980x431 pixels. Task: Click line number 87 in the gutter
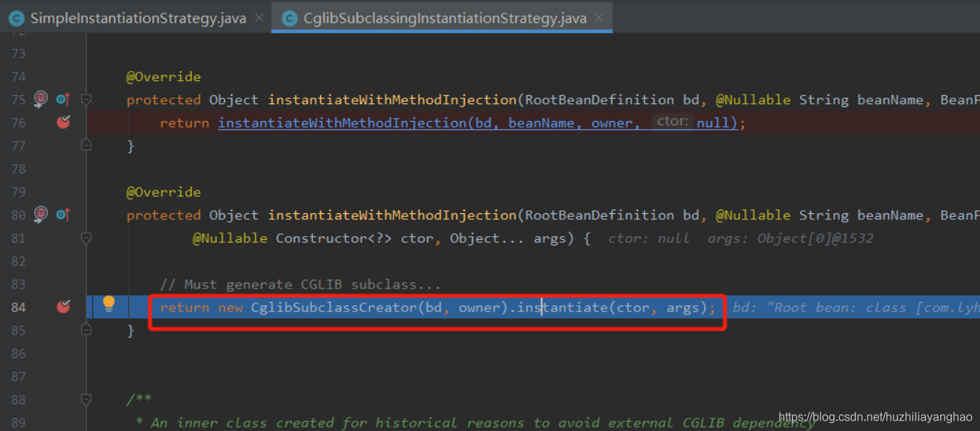coord(17,376)
